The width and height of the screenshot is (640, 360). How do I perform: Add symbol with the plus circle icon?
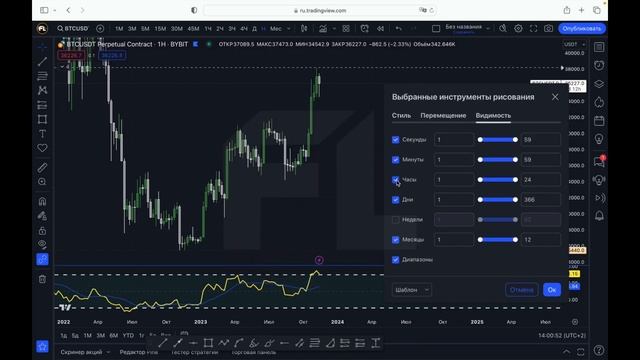click(100, 29)
